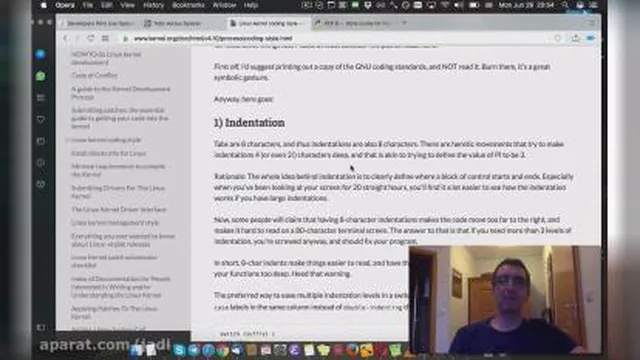Open Finder from the Dock
Screen dimensions: 640x360
pyautogui.click(x=136, y=350)
